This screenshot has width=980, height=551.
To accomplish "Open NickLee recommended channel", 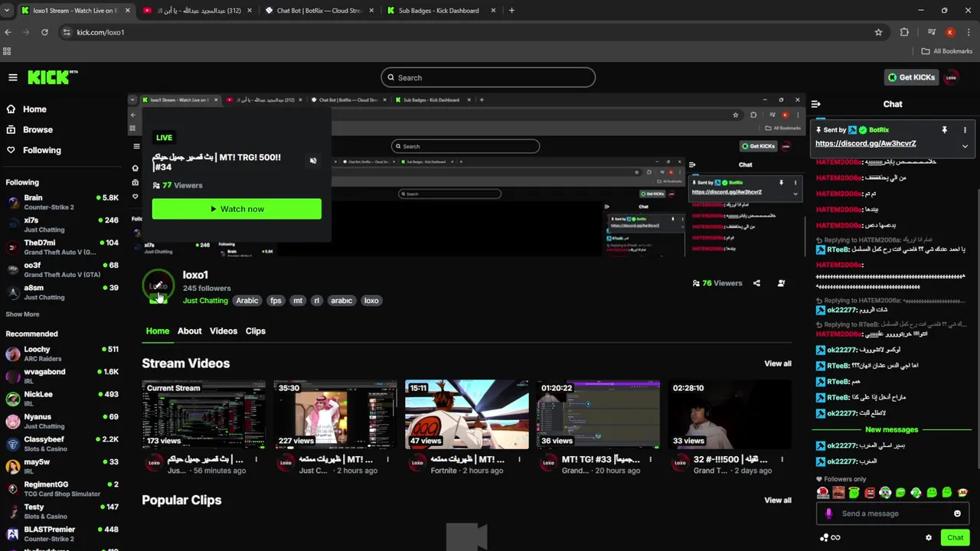I will [x=63, y=399].
